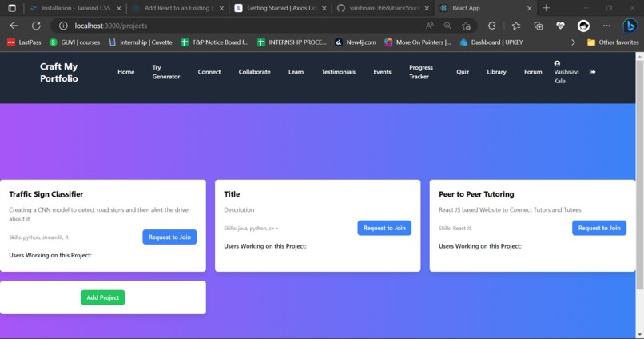Close the React App tab
This screenshot has height=339, width=644.
pyautogui.click(x=529, y=8)
